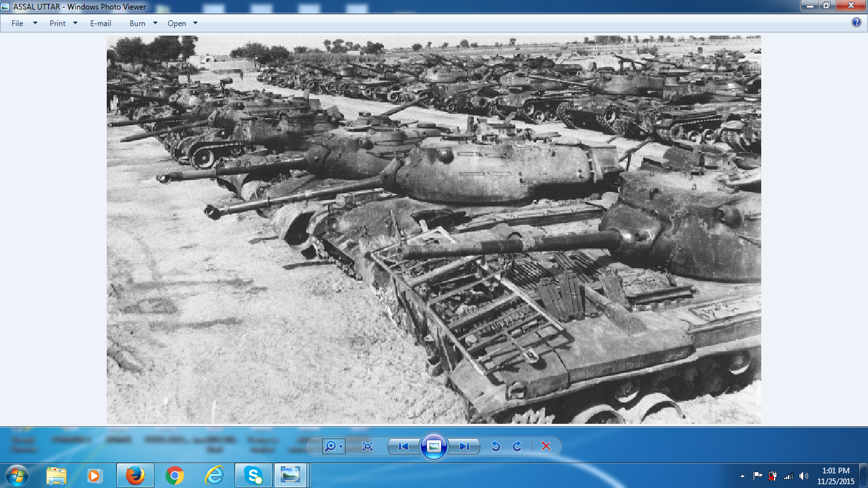The width and height of the screenshot is (868, 488).
Task: Launch Windows Media Player from the taskbar
Action: point(94,475)
